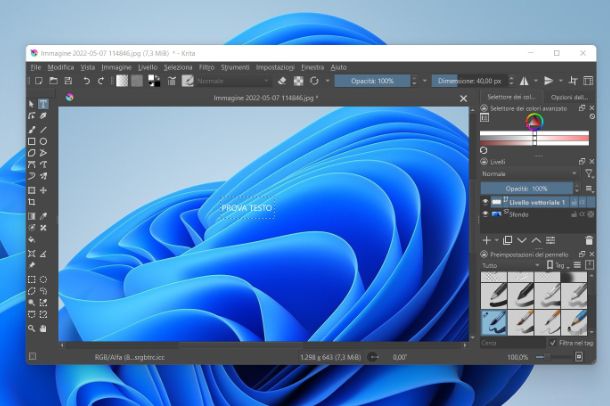
Task: Select the shape selection arrow tool
Action: click(32, 104)
